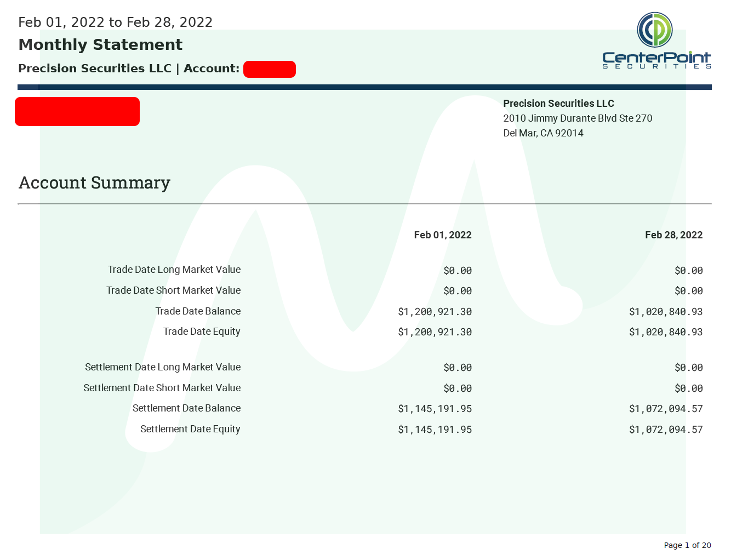
Task: Click the Page 1 of 20 footer
Action: [x=687, y=545]
